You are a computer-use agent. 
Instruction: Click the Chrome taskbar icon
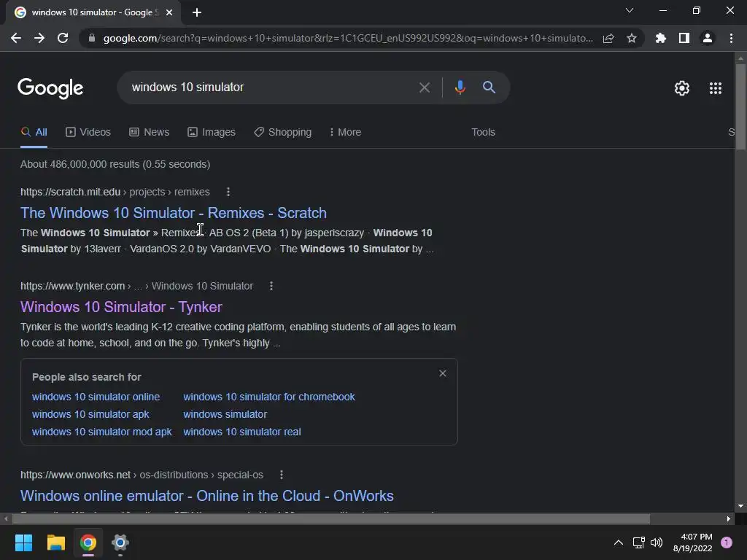[88, 542]
